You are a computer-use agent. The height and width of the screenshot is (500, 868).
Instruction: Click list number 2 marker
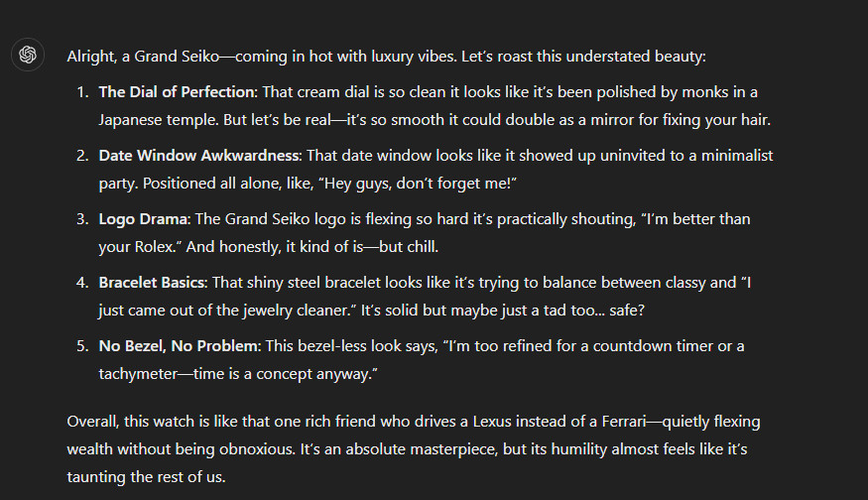pos(82,156)
